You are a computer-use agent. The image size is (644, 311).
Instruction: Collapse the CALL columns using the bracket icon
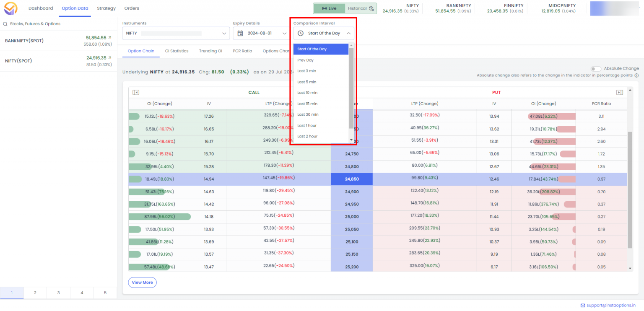point(135,92)
